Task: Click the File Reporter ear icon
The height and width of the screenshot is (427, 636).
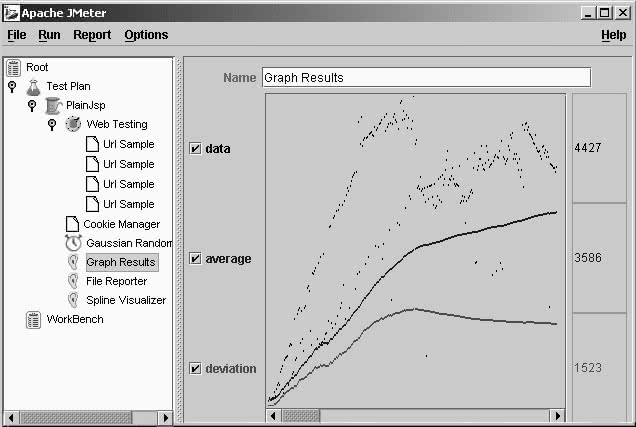Action: tap(73, 281)
